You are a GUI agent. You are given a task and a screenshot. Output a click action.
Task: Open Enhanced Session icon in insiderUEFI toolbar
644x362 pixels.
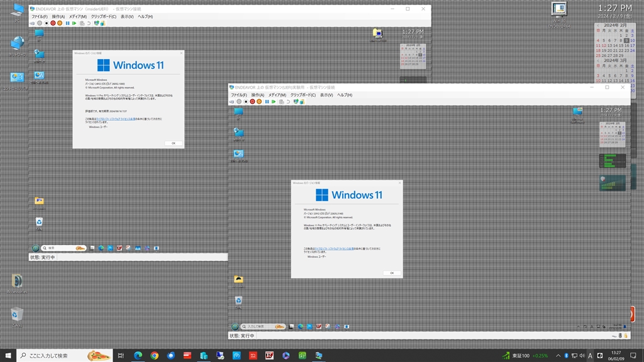coord(102,23)
